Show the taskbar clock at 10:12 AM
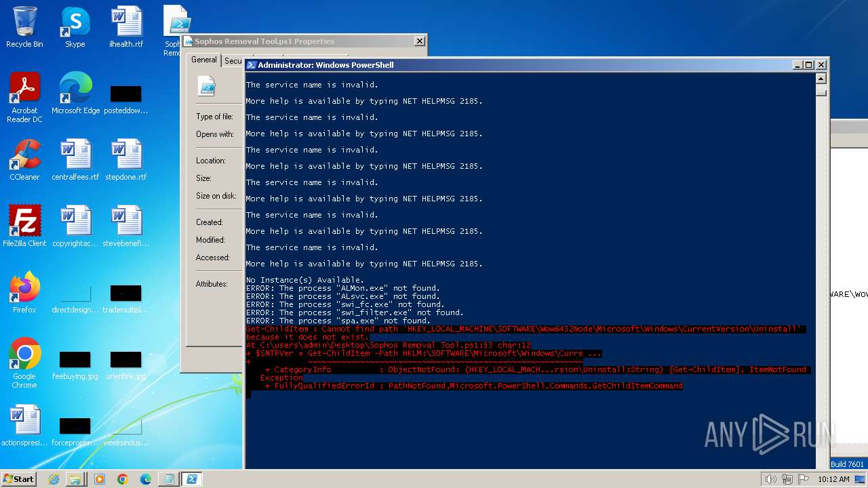868x488 pixels. pyautogui.click(x=833, y=479)
